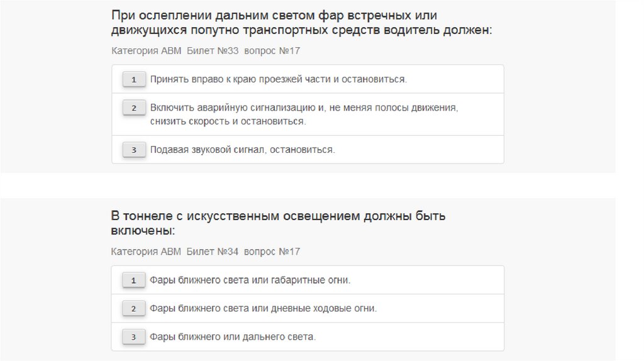Choose the answer text 'Включить аварийную сигнализацию…'
The height and width of the screenshot is (361, 644).
pos(304,114)
